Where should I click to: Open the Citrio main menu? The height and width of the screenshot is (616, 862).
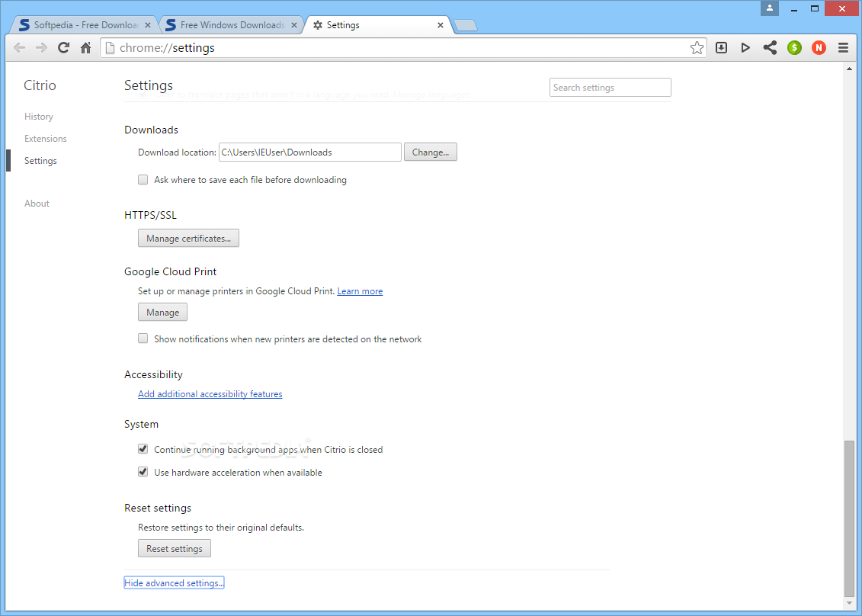click(x=843, y=48)
